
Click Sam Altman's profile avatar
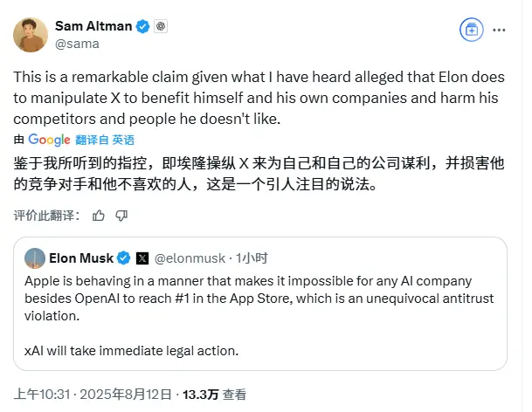click(31, 34)
